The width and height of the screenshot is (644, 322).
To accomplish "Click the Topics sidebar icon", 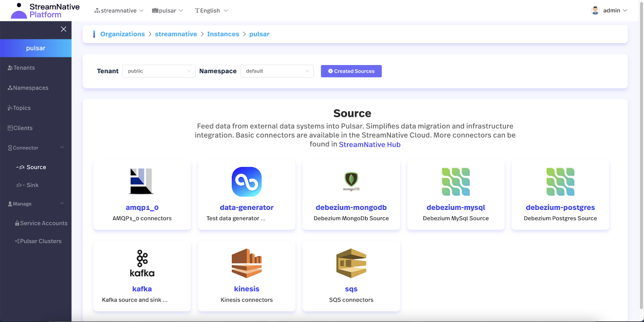I will point(10,108).
